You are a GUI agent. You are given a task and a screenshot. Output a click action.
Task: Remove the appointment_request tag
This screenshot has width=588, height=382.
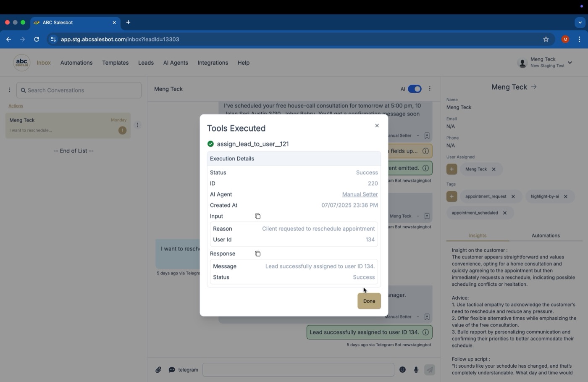click(513, 197)
